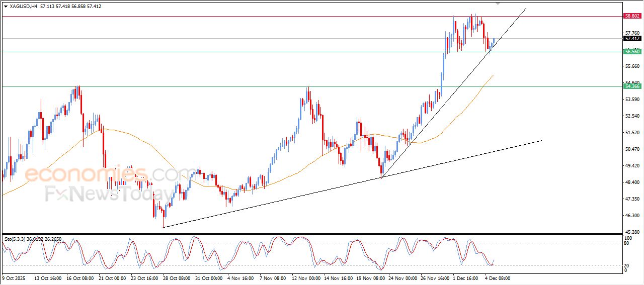
Task: Click the dropdown arrow beside XAGUSD,H4
Action: (6, 7)
